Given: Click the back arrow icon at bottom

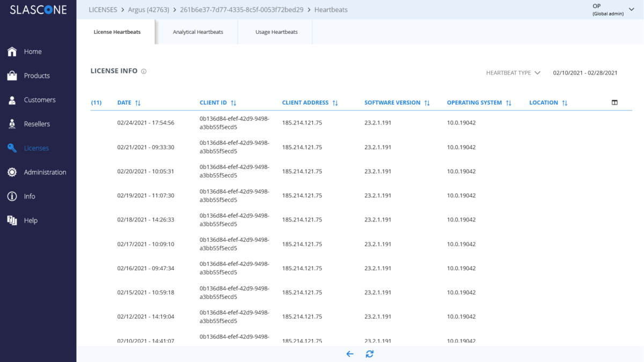Looking at the screenshot, I should (x=350, y=354).
